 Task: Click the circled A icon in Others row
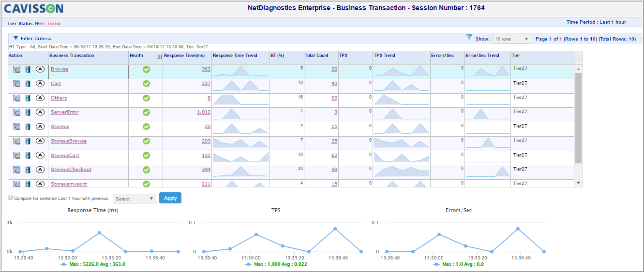tap(40, 99)
